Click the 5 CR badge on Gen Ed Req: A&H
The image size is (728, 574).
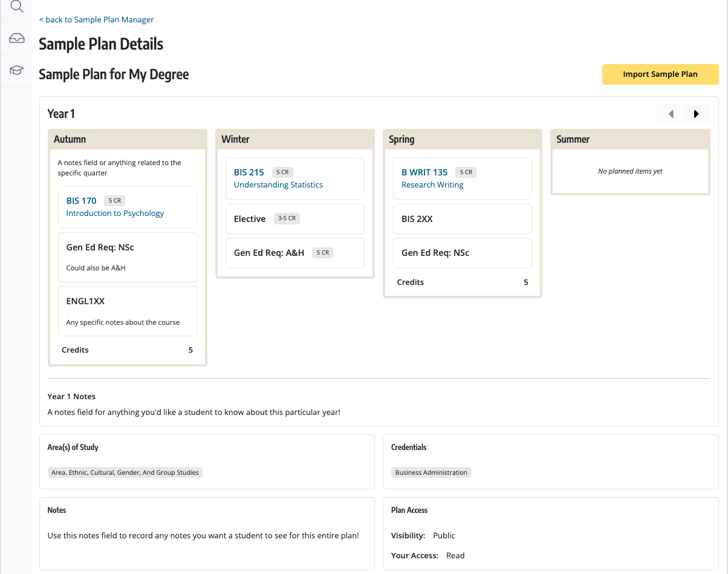point(322,253)
